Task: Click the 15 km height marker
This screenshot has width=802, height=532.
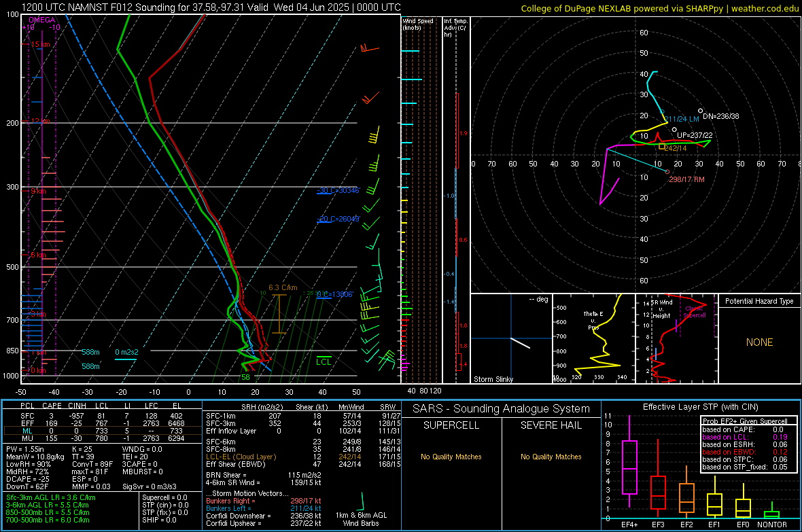Action: click(40, 45)
